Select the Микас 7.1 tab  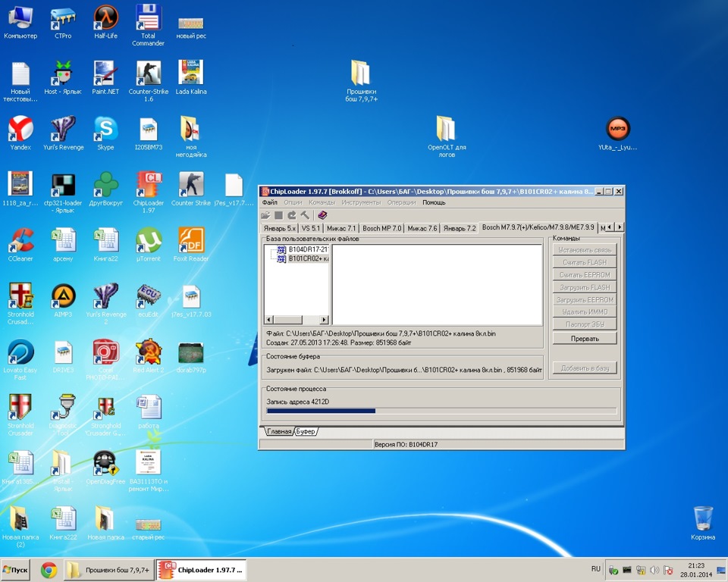[x=340, y=228]
